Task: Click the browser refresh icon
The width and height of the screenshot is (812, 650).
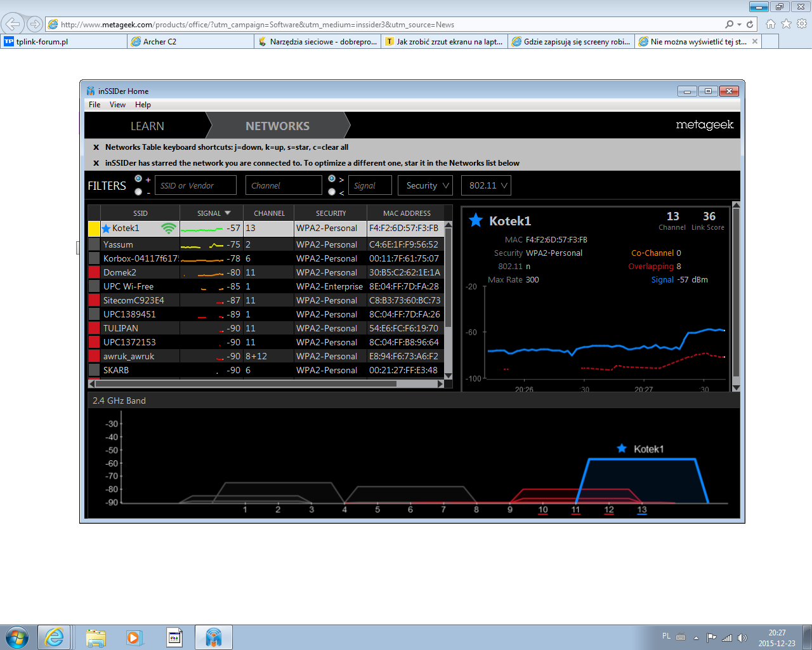Action: tap(750, 24)
